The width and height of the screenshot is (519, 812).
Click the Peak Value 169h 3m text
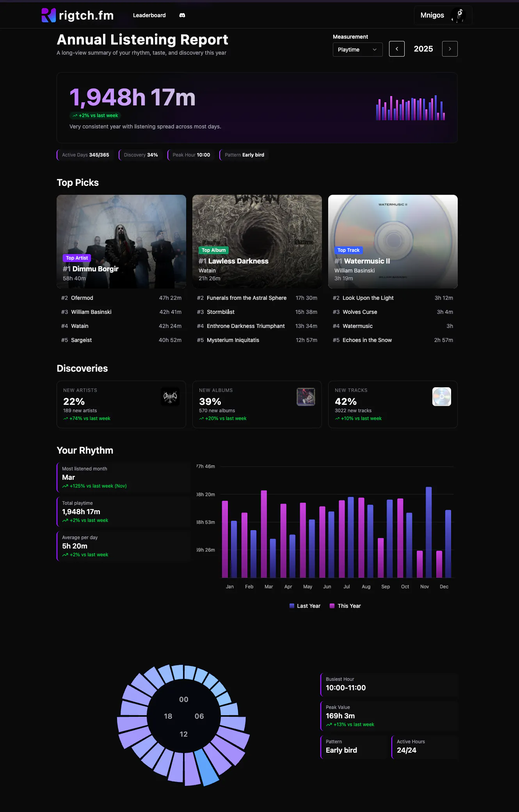point(340,716)
